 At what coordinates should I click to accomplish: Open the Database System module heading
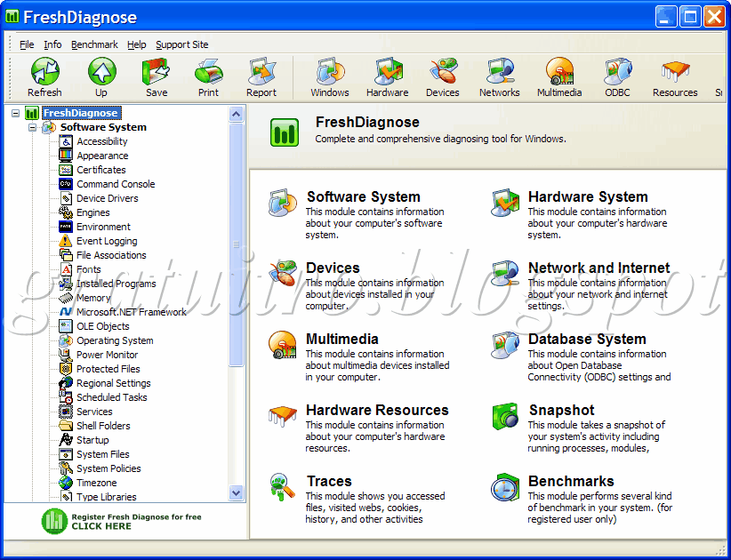tap(587, 340)
